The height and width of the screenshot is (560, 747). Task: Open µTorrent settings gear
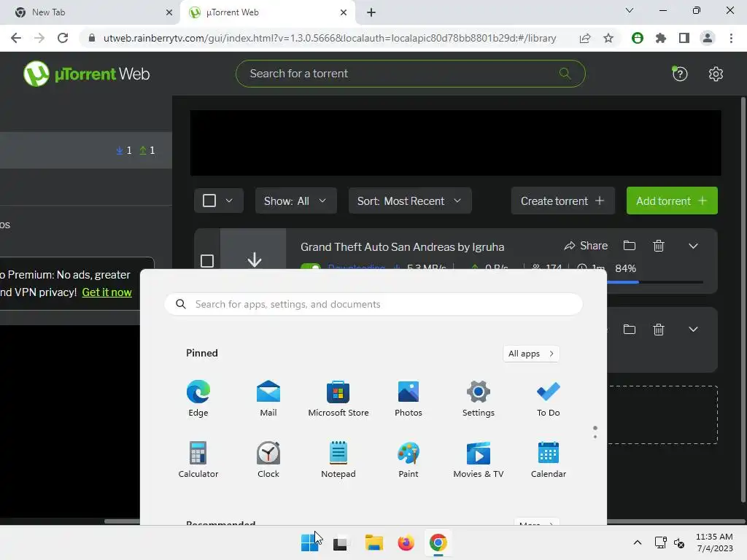pos(716,74)
